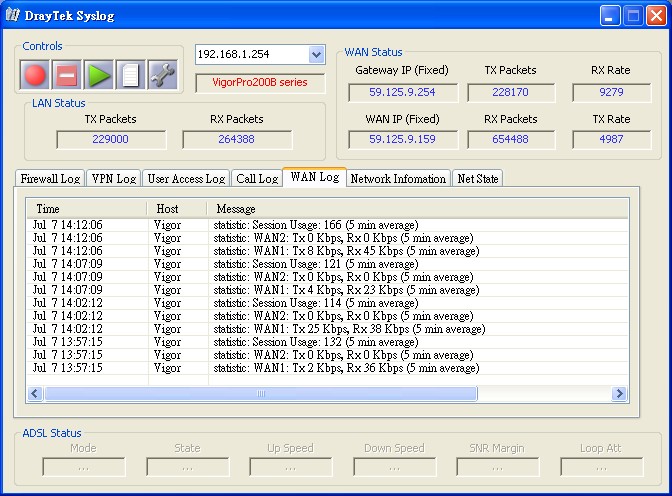Click the VigorPro200B series model field
Screen dimensions: 672x496
point(260,82)
